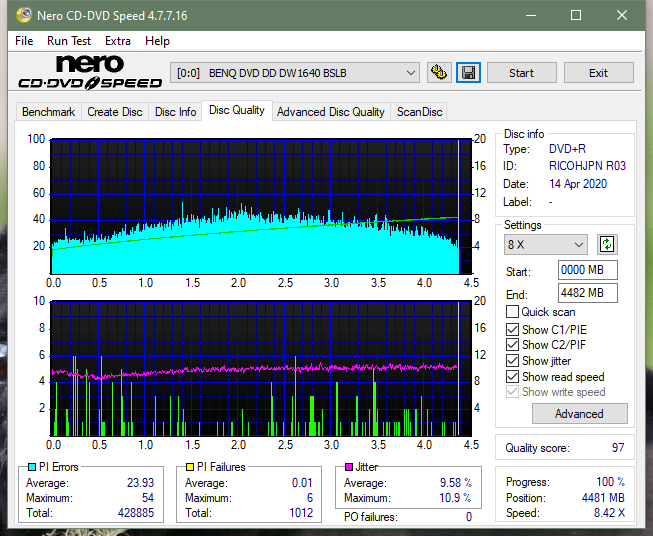The image size is (653, 536).
Task: Click the Jitter average 9.58 %
Action: coord(456,483)
